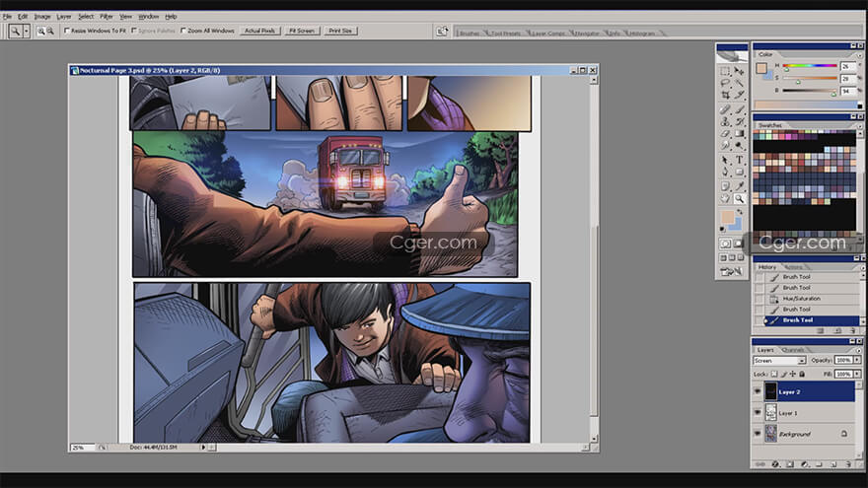Viewport: 868px width, 488px height.
Task: Open Color panel options menu
Action: 860,55
